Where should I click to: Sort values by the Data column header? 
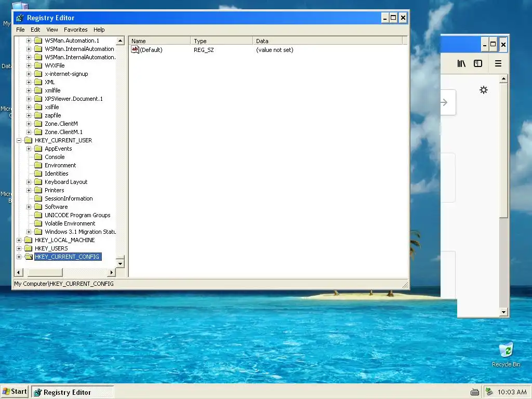[328, 41]
